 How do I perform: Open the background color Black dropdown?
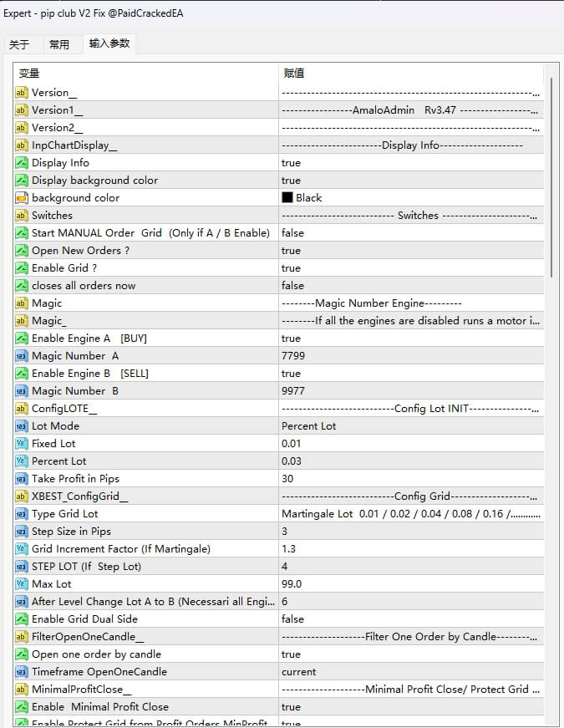411,198
